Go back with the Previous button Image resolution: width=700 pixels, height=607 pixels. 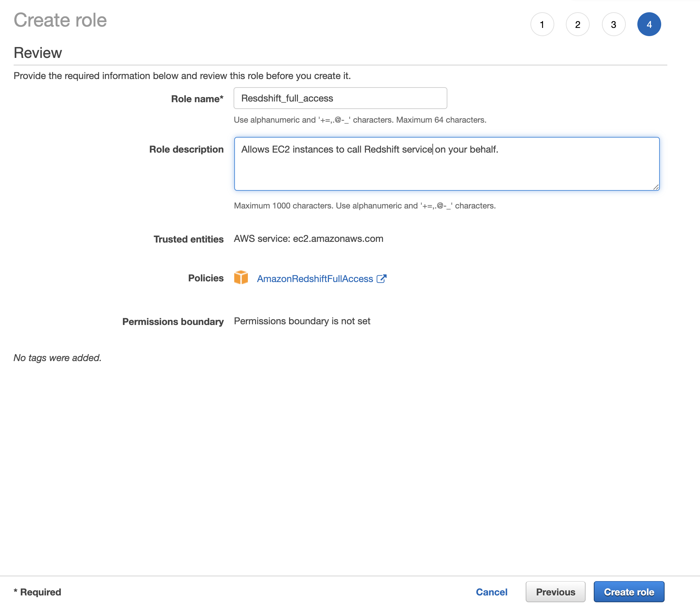556,592
